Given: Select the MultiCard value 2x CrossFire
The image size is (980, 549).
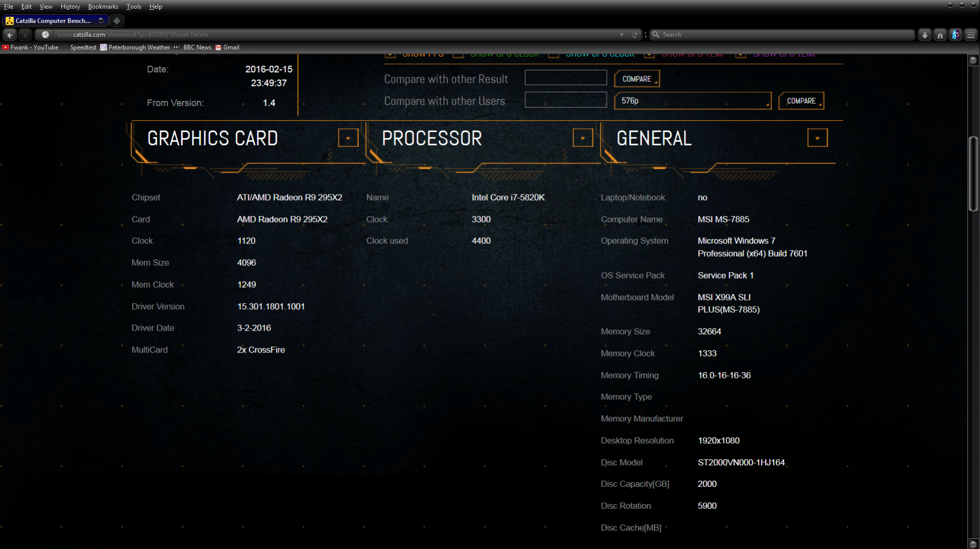Looking at the screenshot, I should (x=261, y=350).
